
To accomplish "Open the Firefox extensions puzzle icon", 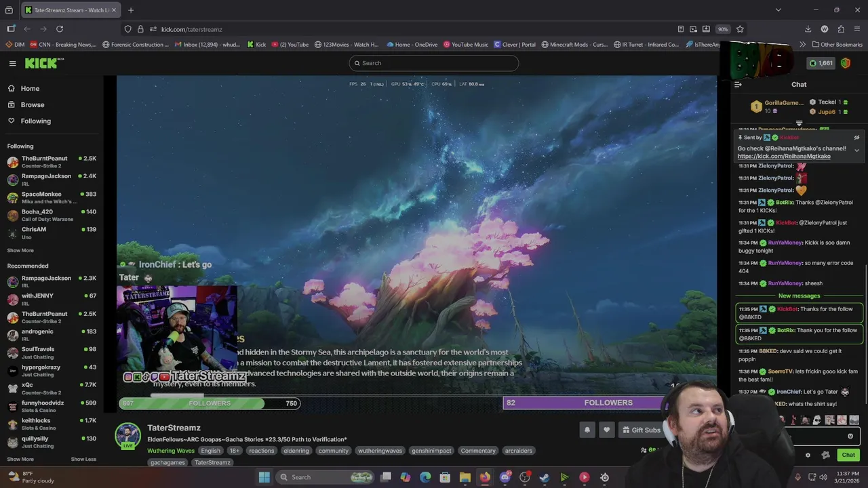I will (x=841, y=29).
